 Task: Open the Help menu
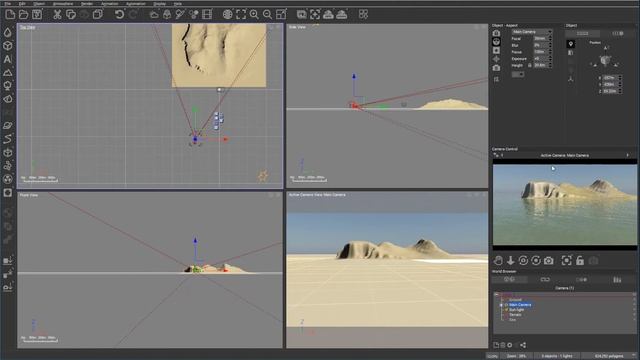click(178, 4)
